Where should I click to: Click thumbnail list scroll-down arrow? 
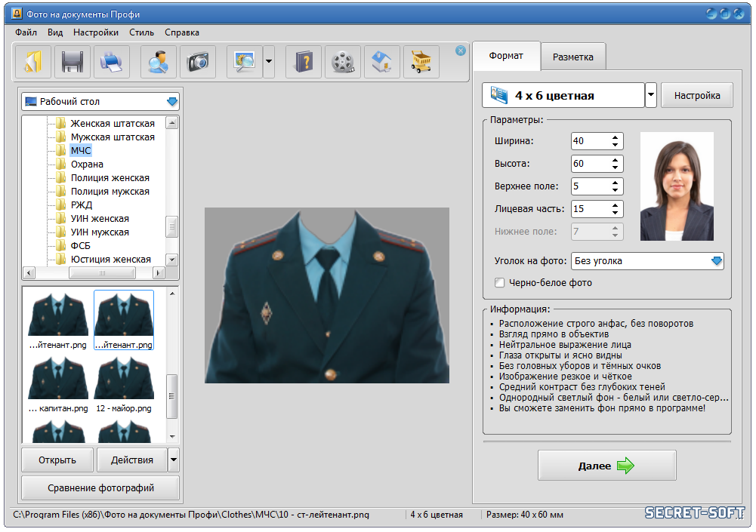(x=173, y=437)
